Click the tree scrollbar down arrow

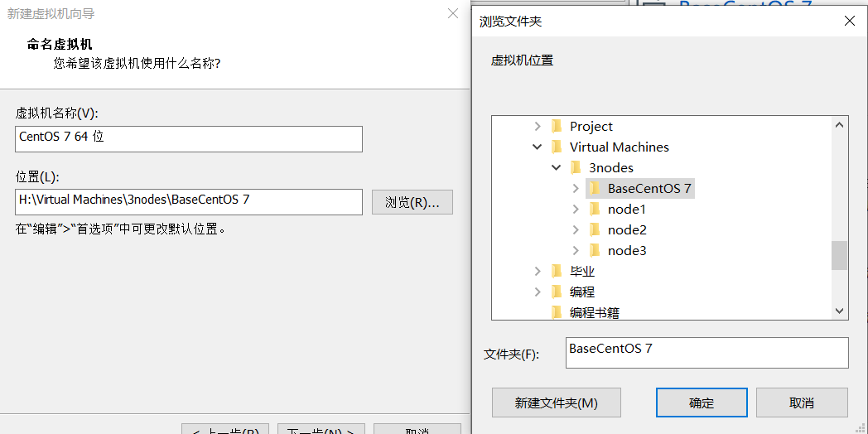coord(839,311)
